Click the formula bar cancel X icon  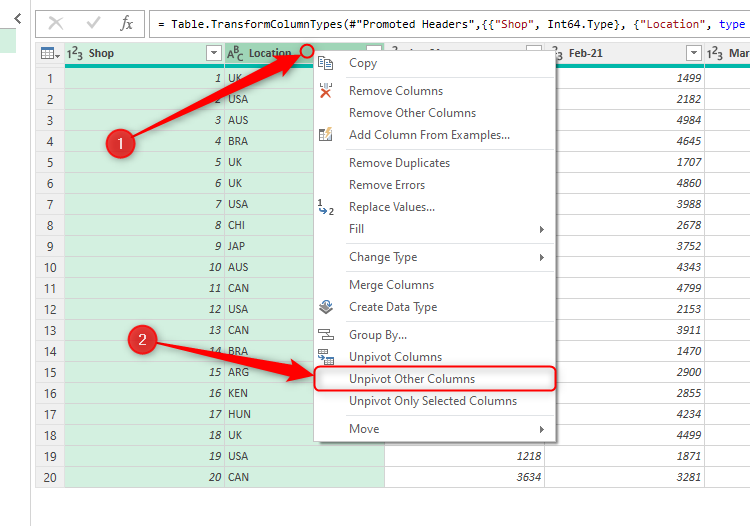click(56, 23)
